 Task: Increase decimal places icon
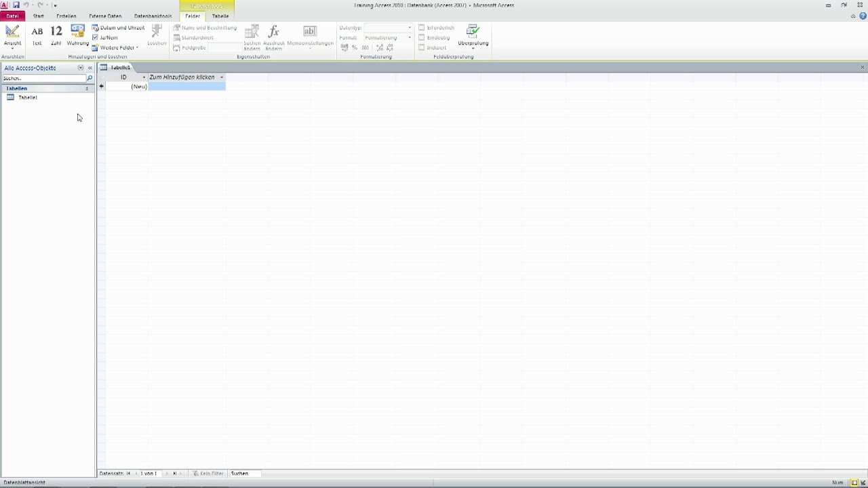click(x=380, y=48)
